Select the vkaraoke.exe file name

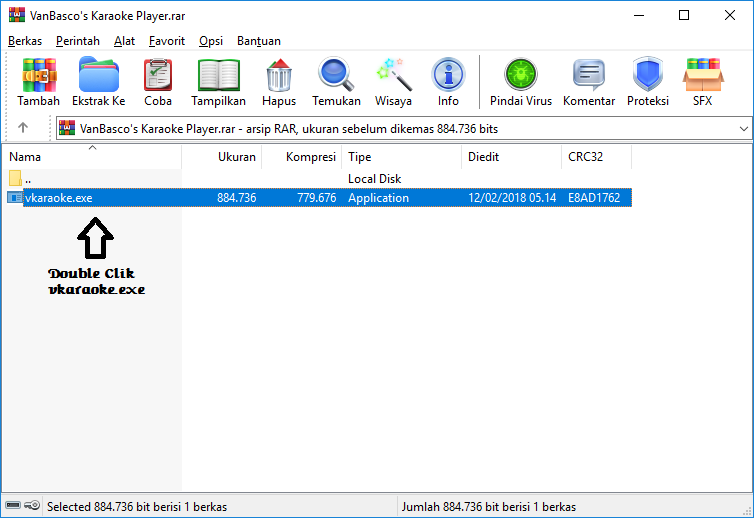tap(59, 198)
